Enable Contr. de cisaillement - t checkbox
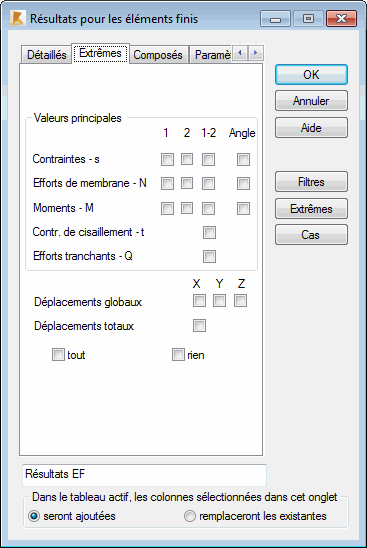The width and height of the screenshot is (367, 548). [209, 232]
